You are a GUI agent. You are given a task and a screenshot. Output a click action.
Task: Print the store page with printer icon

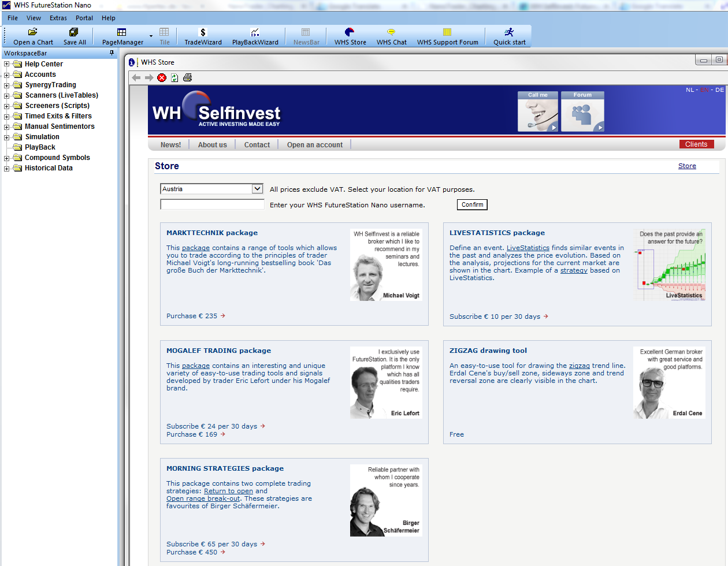[187, 78]
